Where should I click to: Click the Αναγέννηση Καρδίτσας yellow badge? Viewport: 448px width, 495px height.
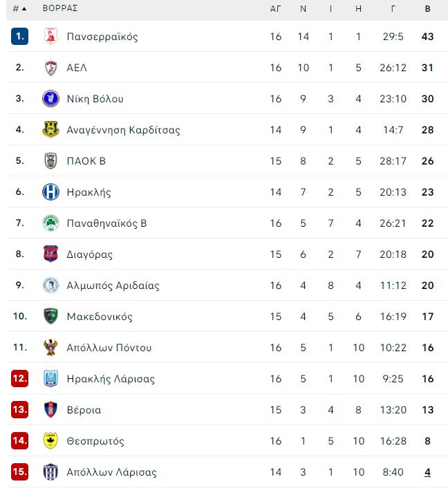point(50,130)
